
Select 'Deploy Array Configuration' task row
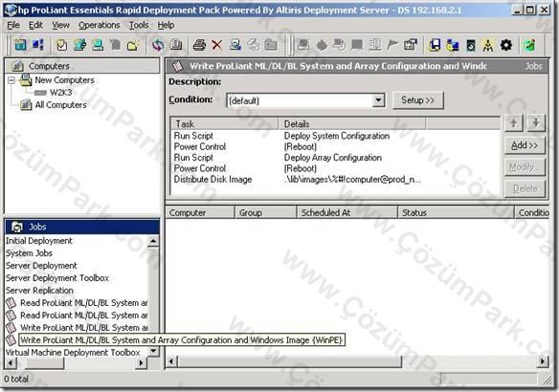(335, 158)
